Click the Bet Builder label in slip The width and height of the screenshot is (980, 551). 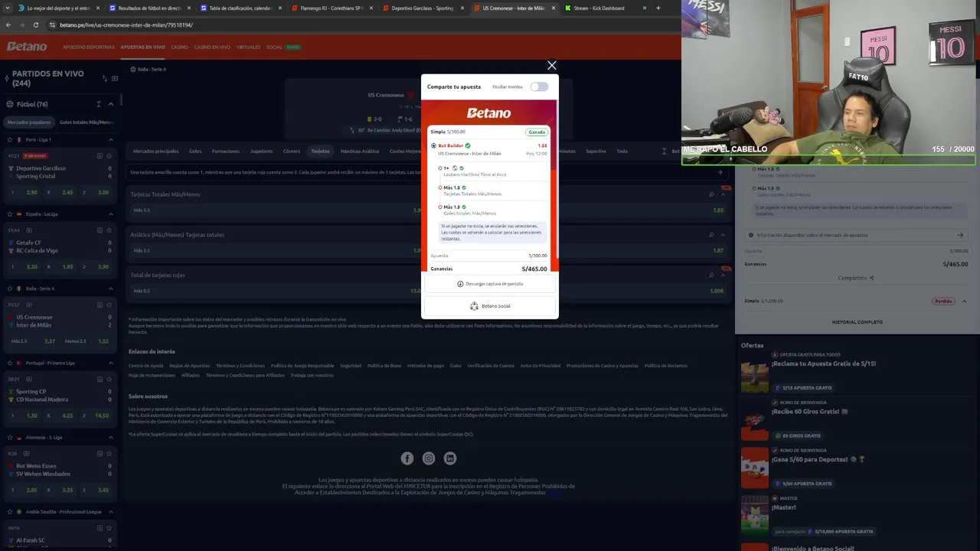[x=450, y=145]
